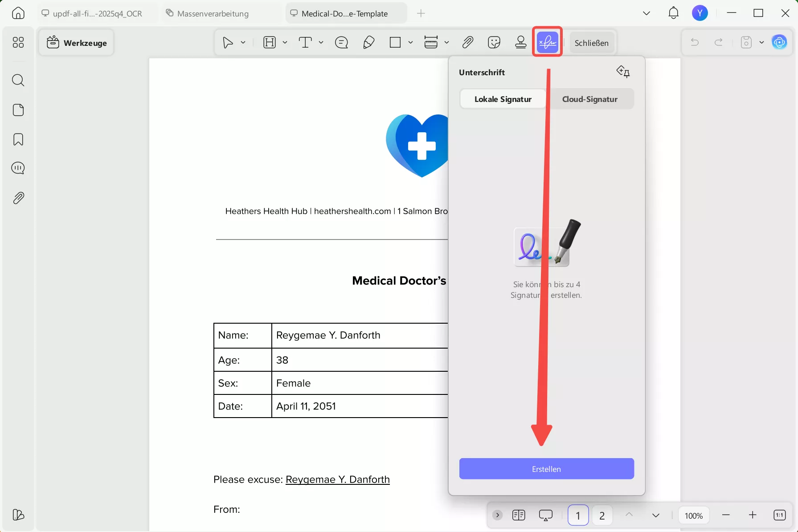Expand highlight tool options arrow

point(285,43)
